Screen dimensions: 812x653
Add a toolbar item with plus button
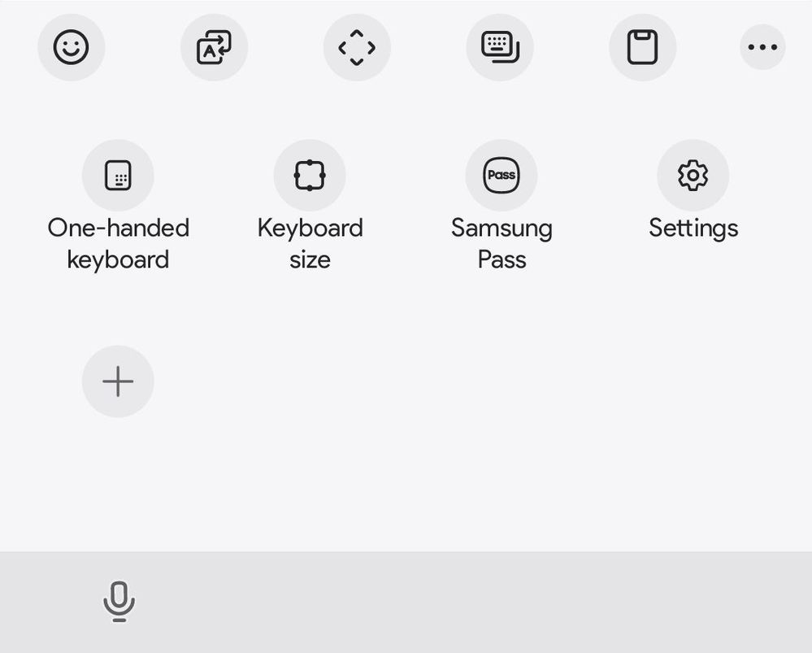118,381
